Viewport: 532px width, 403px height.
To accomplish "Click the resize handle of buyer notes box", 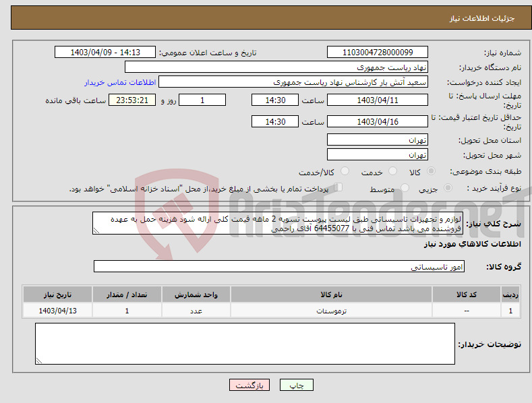I will 39,361.
